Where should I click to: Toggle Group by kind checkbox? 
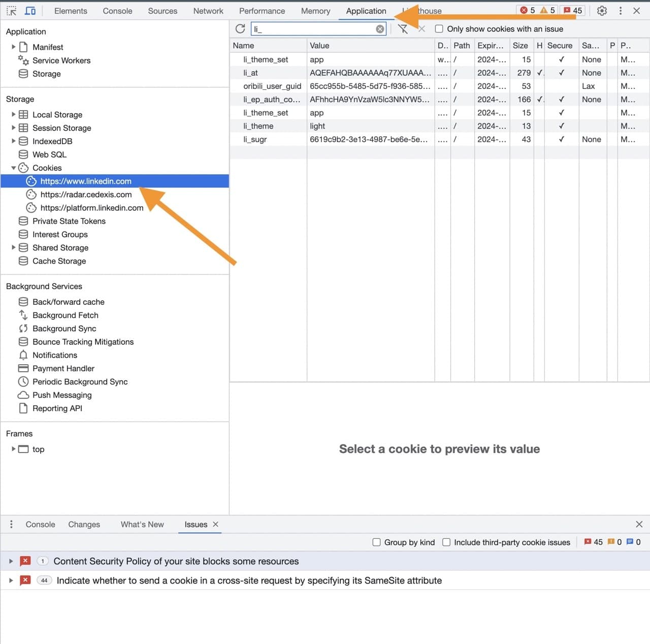point(376,542)
